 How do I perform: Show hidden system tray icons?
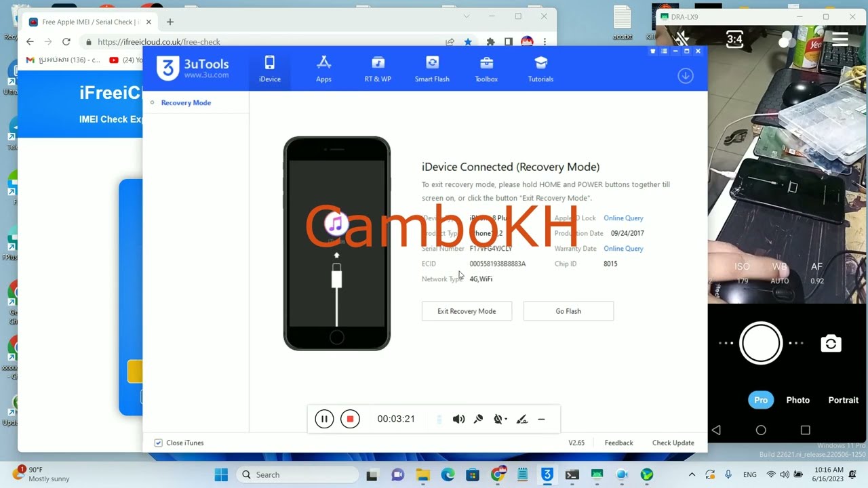[692, 474]
